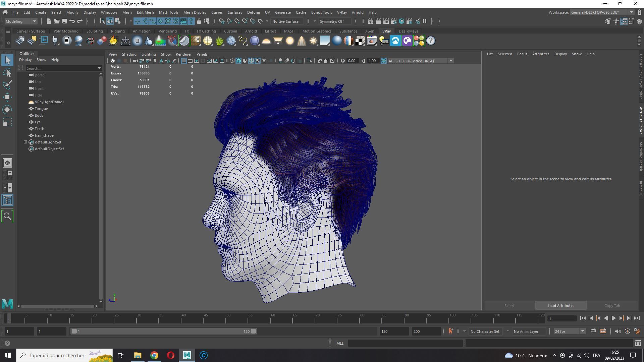
Task: Click the IPR render icon
Action: 386,21
